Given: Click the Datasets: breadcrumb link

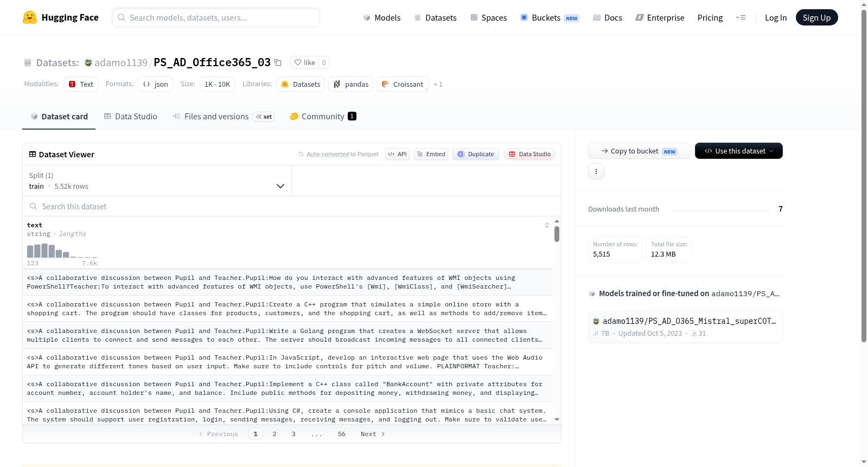Looking at the screenshot, I should tap(58, 62).
